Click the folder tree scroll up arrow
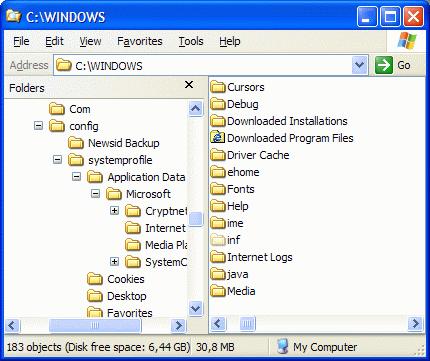Screen dimensions: 430x361 195,108
